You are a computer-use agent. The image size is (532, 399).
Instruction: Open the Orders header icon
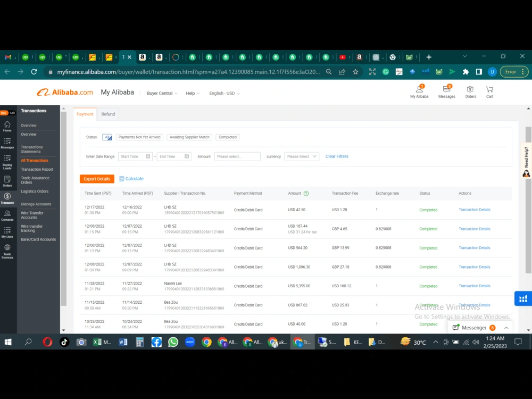point(471,92)
